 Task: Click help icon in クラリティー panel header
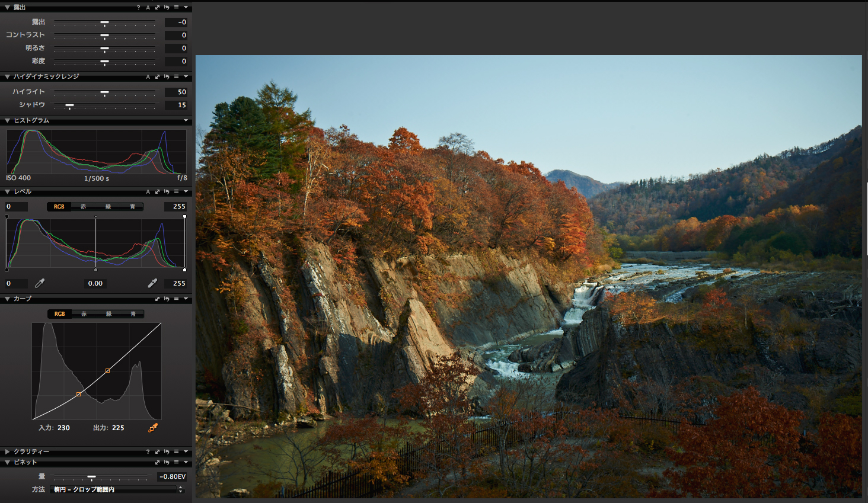click(x=148, y=452)
